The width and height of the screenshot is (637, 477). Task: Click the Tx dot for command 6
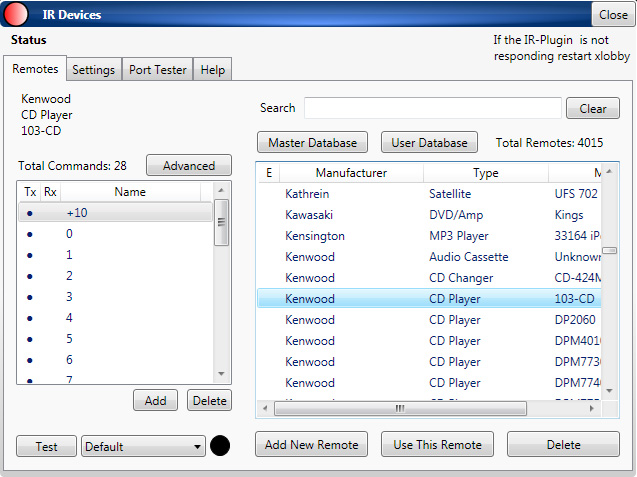tap(30, 360)
